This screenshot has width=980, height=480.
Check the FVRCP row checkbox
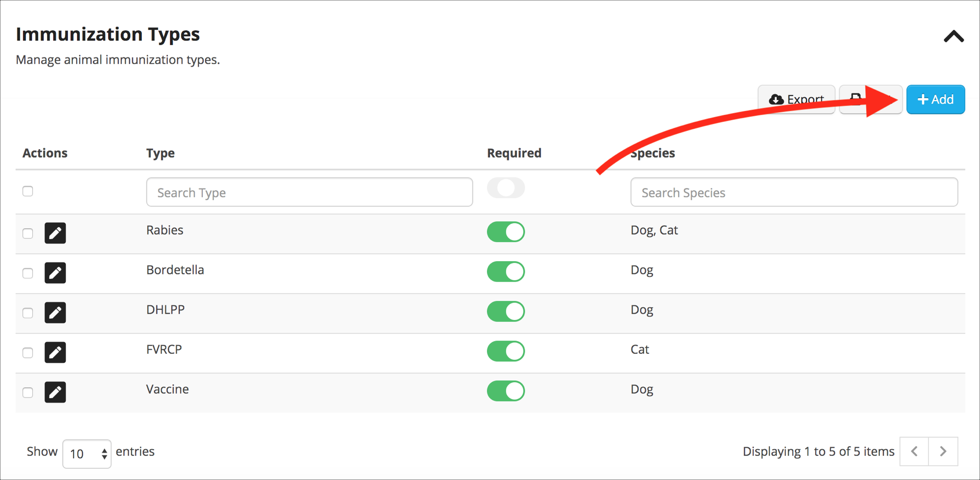28,352
